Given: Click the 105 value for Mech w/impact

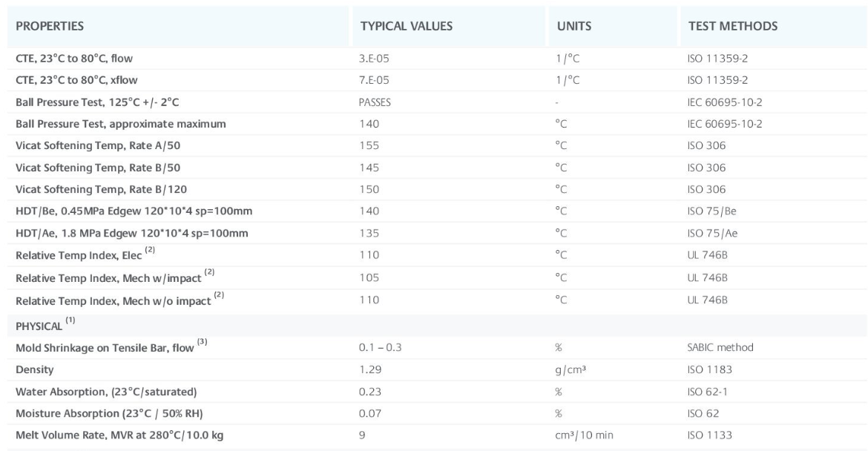Looking at the screenshot, I should pos(369,277).
